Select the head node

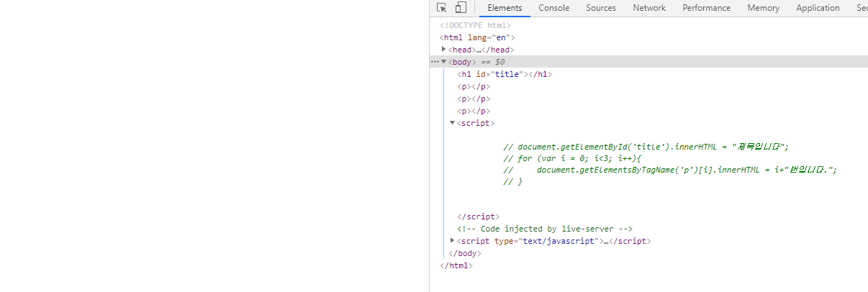pyautogui.click(x=481, y=50)
